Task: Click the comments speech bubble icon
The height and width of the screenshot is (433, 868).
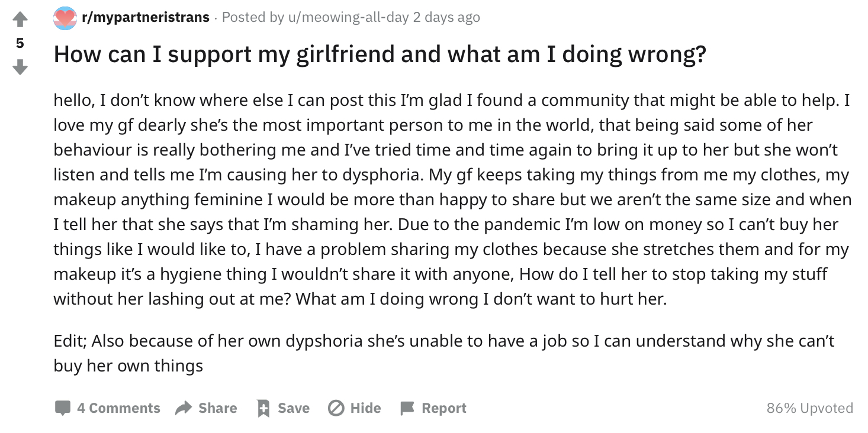Action: 62,408
